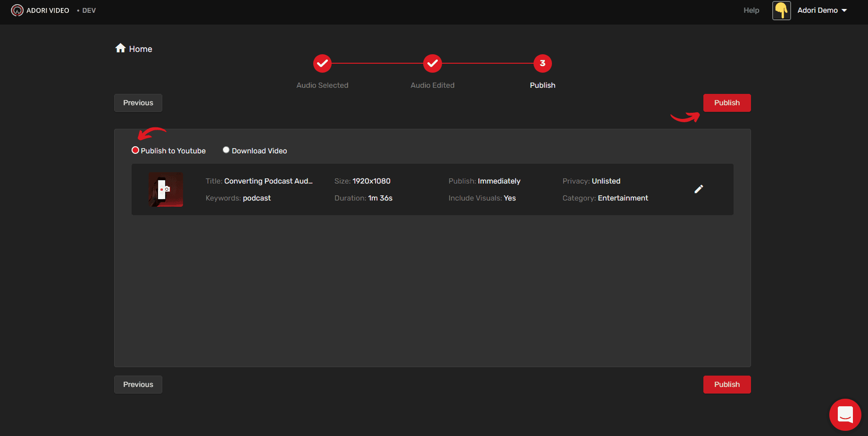Viewport: 868px width, 436px height.
Task: Click the top Publish button
Action: (x=726, y=102)
